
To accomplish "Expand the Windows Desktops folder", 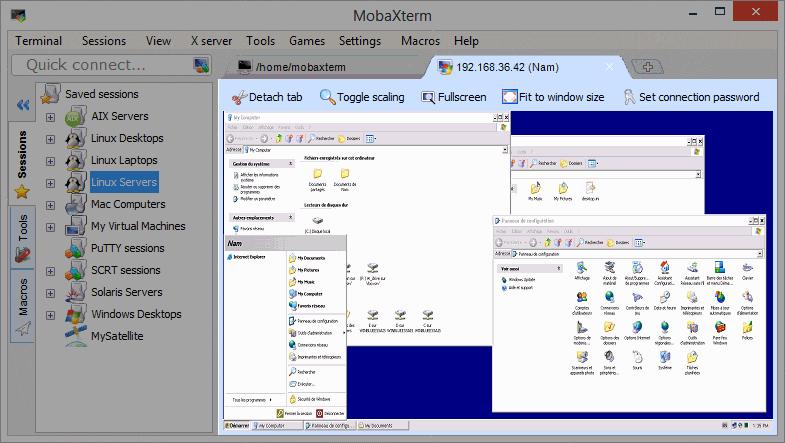I will point(51,315).
